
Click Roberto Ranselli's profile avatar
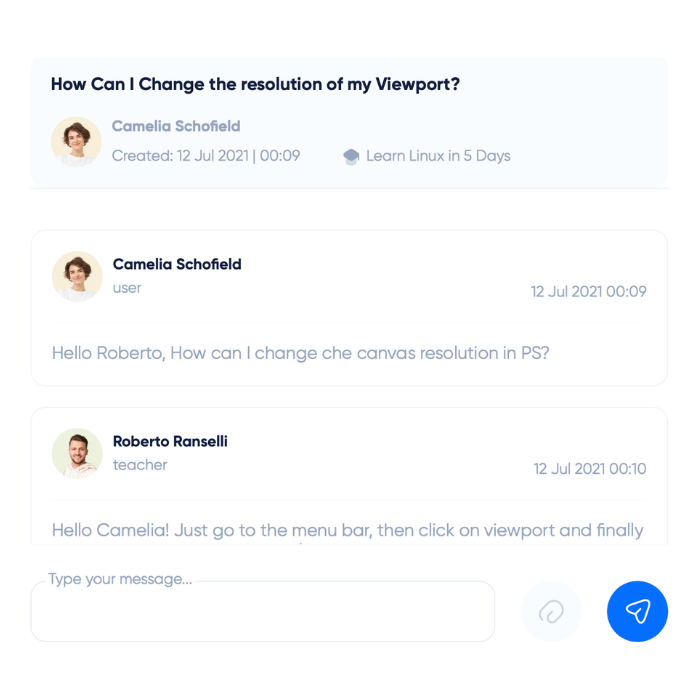77,453
